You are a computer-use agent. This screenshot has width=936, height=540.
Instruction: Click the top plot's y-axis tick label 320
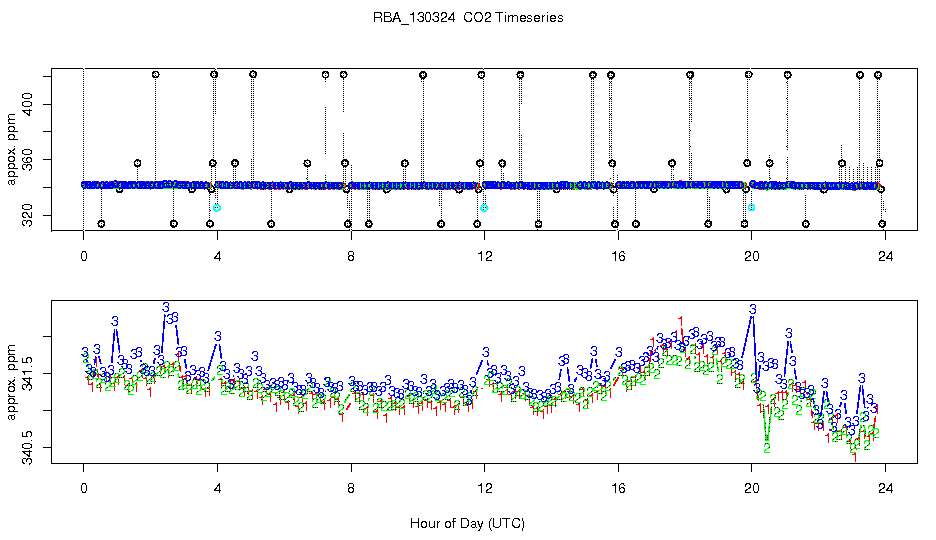[x=27, y=215]
